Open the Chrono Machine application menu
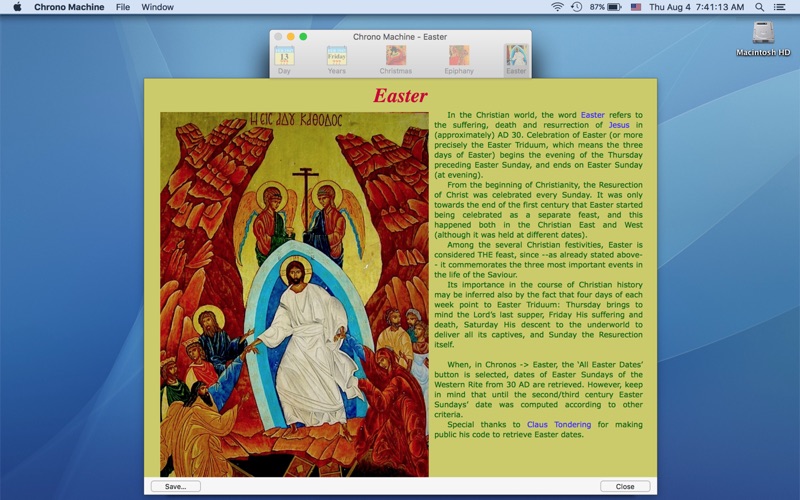This screenshot has width=800, height=500. pos(69,7)
